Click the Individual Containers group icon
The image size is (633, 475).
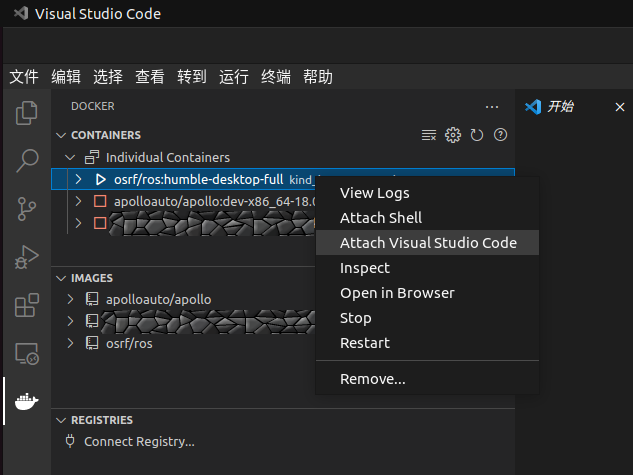[x=92, y=157]
